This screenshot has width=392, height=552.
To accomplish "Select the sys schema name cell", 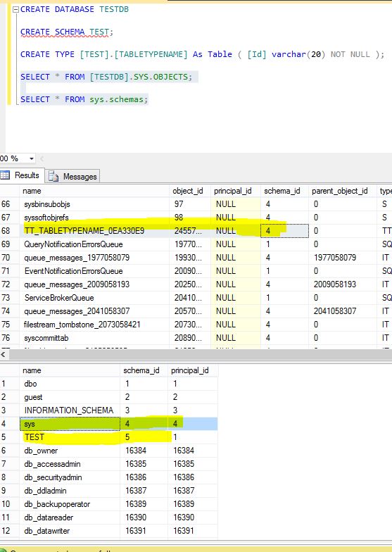I will click(70, 424).
